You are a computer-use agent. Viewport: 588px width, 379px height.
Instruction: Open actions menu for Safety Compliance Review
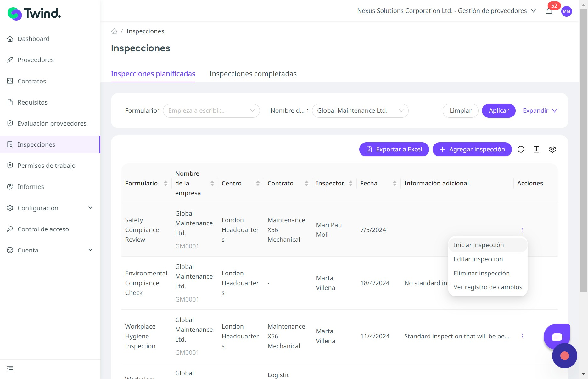522,230
